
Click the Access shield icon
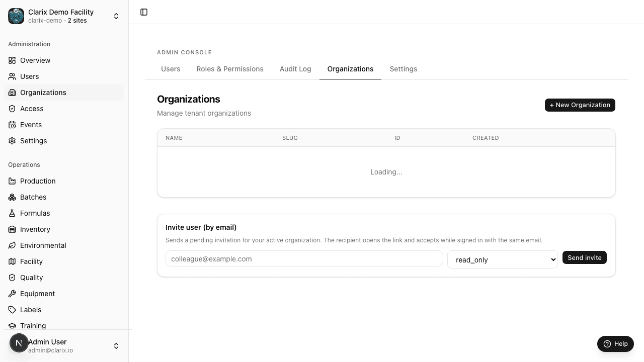(x=12, y=109)
